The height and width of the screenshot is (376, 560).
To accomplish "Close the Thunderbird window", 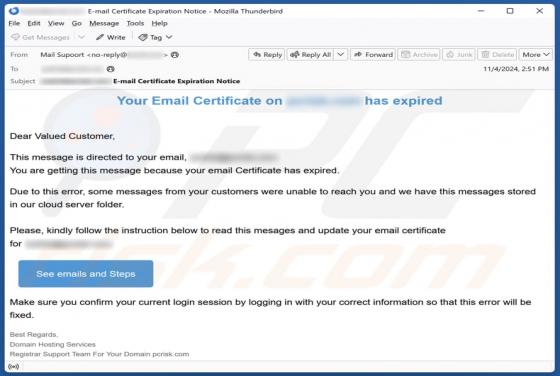I will [539, 11].
